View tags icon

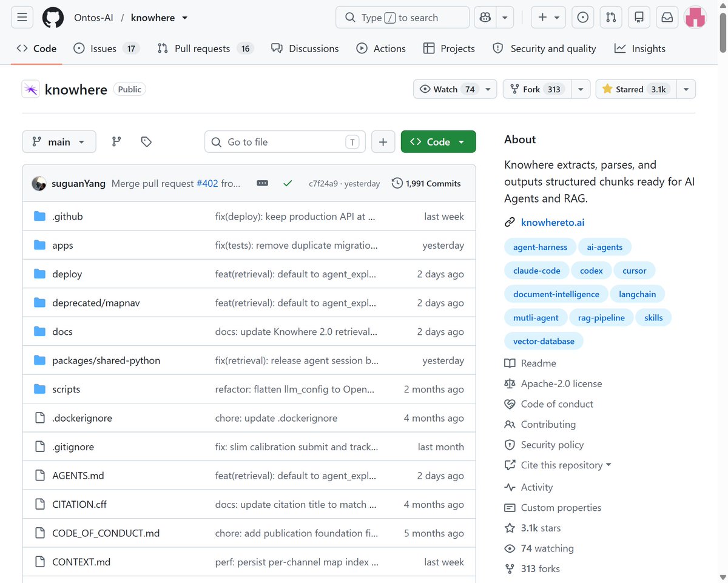coord(146,142)
